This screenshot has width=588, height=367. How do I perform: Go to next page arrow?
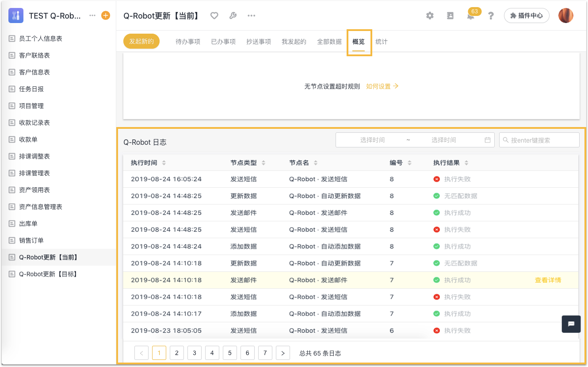(x=283, y=353)
